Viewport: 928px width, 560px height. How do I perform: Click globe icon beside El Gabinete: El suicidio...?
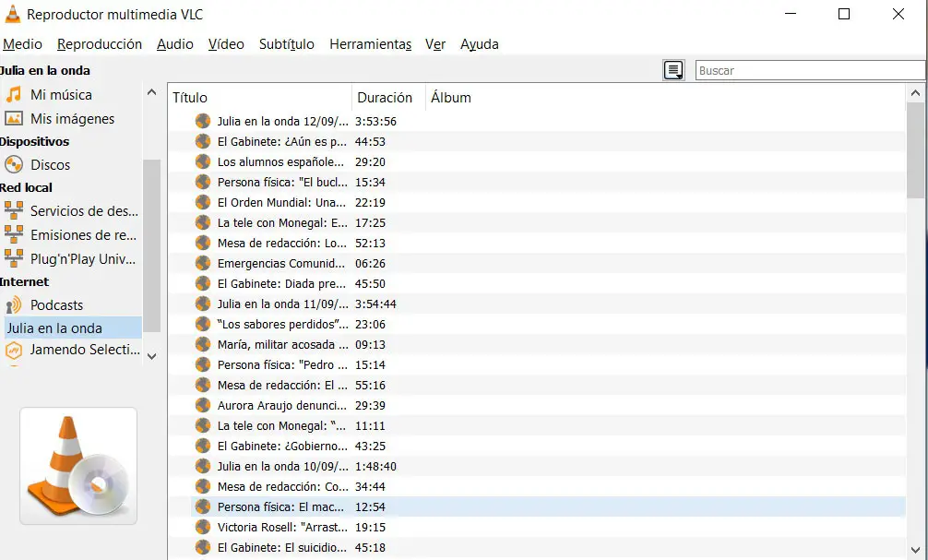point(203,547)
